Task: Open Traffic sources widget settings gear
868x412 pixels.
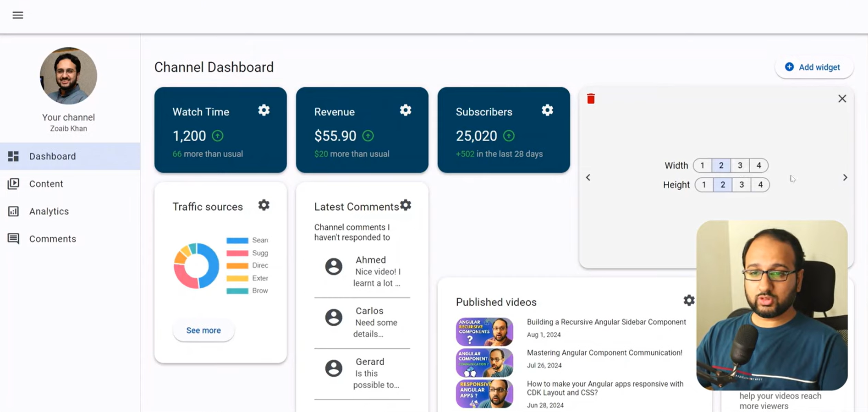Action: click(264, 205)
